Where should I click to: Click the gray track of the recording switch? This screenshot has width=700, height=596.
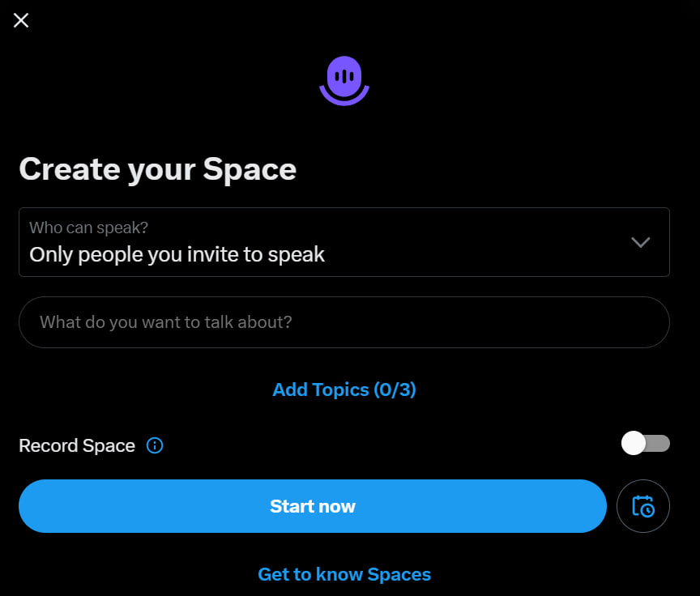(659, 443)
